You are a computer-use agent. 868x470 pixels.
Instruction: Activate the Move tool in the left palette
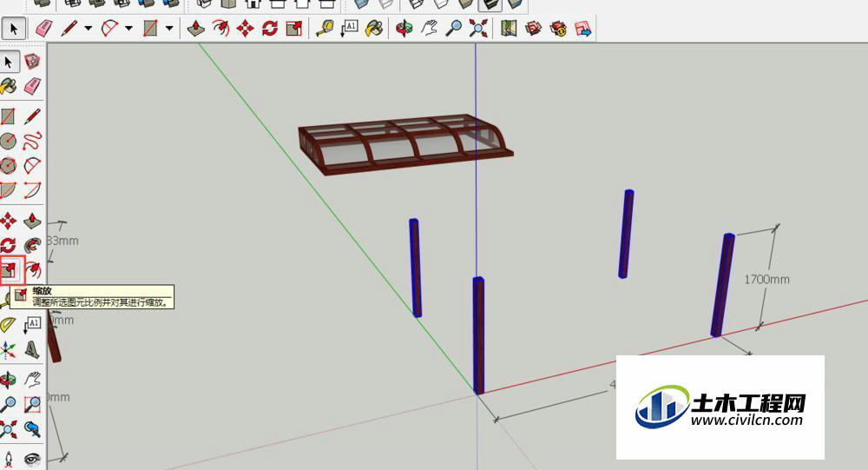pos(8,221)
